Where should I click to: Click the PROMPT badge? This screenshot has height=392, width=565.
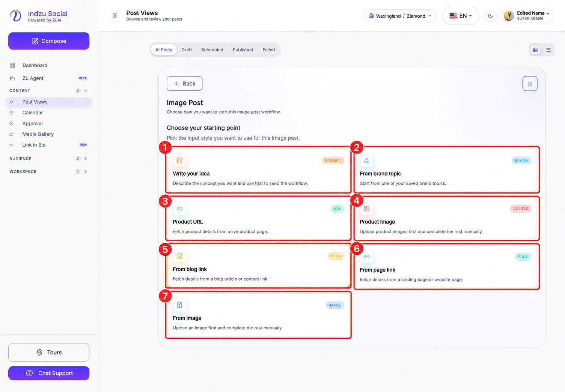pyautogui.click(x=333, y=161)
